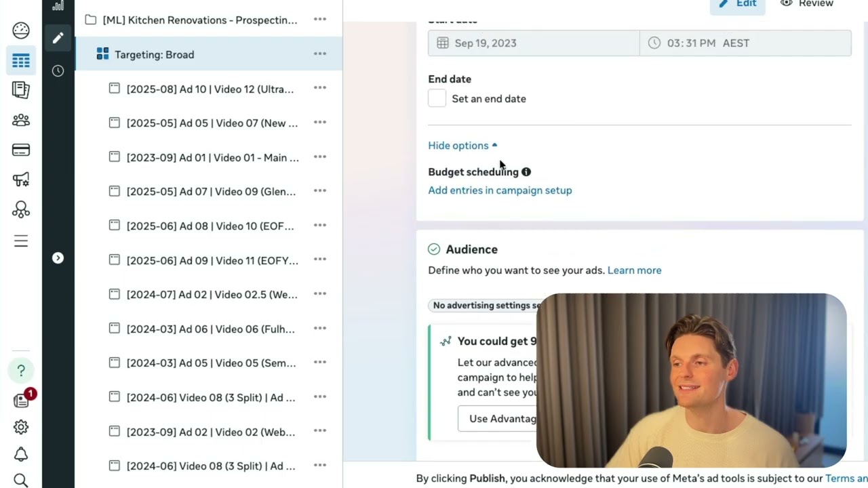This screenshot has width=868, height=488.
Task: Open options menu for Kitchen Renovations campaign
Action: 320,19
